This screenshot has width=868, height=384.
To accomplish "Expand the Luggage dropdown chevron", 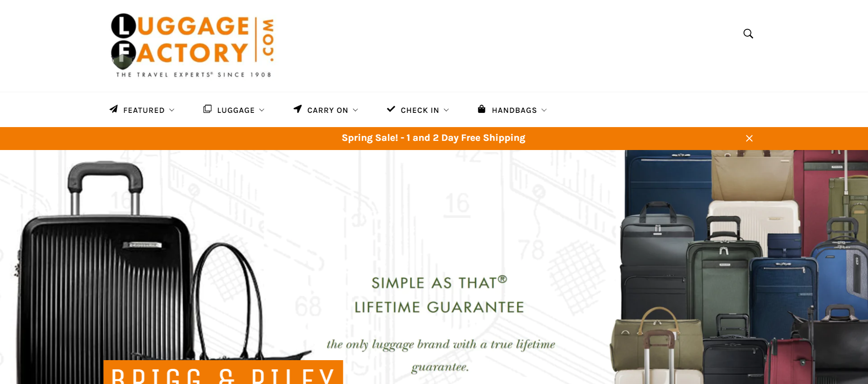I will tap(262, 110).
